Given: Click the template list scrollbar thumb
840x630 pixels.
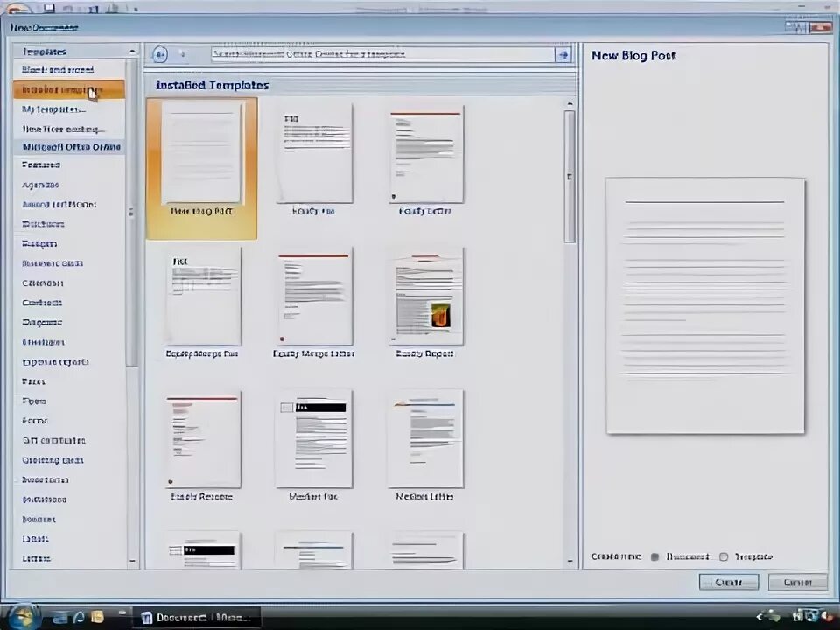Looking at the screenshot, I should click(570, 176).
